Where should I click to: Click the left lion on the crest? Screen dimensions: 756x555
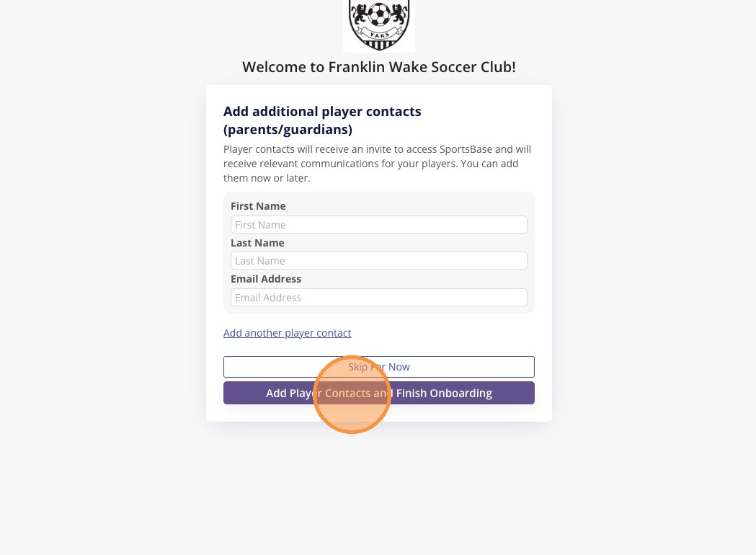pos(359,13)
